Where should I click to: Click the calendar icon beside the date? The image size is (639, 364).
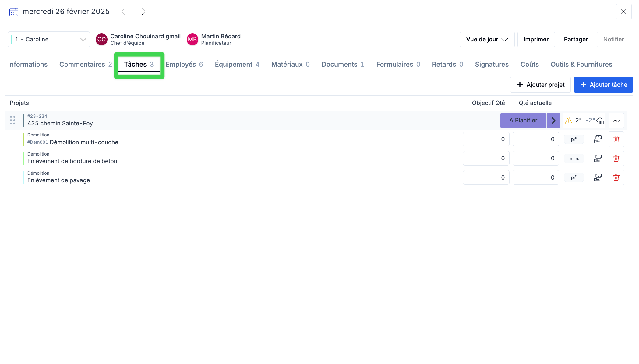click(x=14, y=12)
